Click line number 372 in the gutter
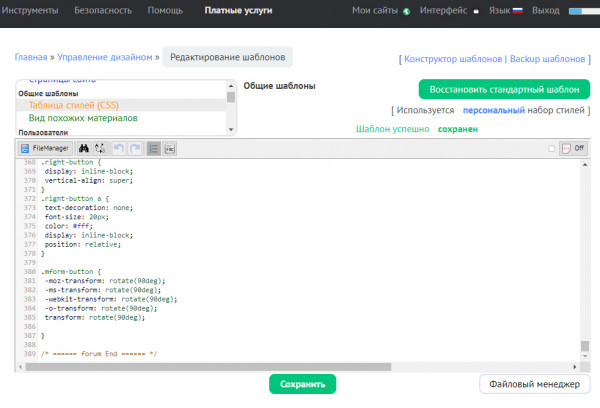The image size is (600, 408). 29,199
